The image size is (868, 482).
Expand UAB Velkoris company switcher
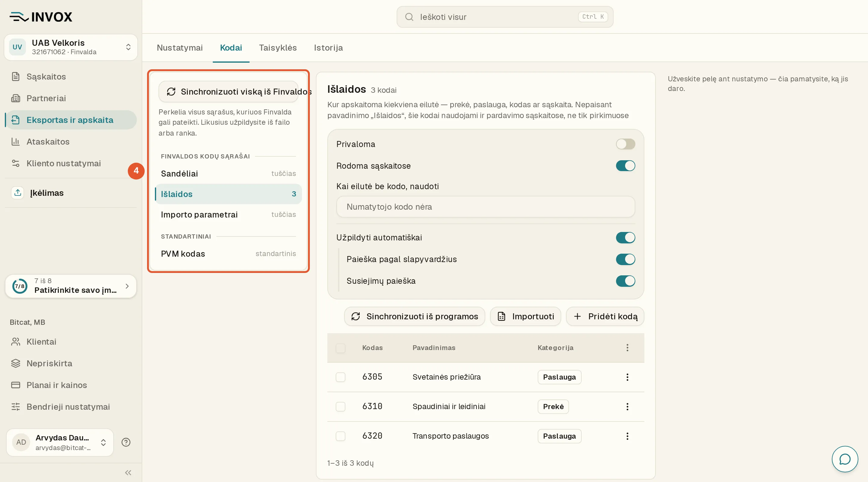[x=71, y=47]
